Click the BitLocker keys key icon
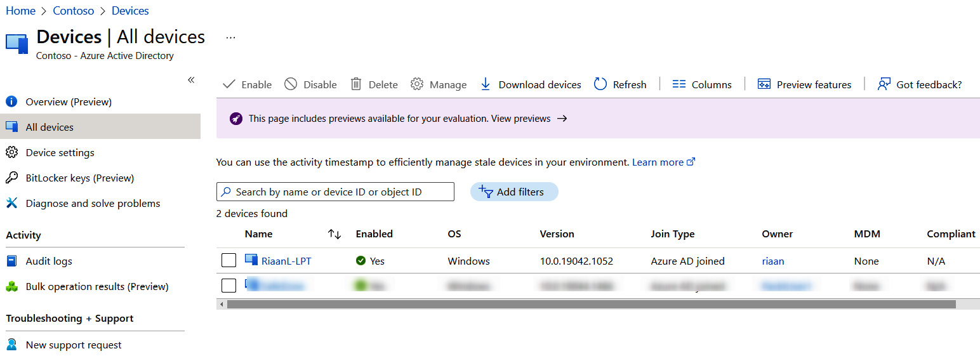Screen dimensions: 980x356 coord(11,178)
